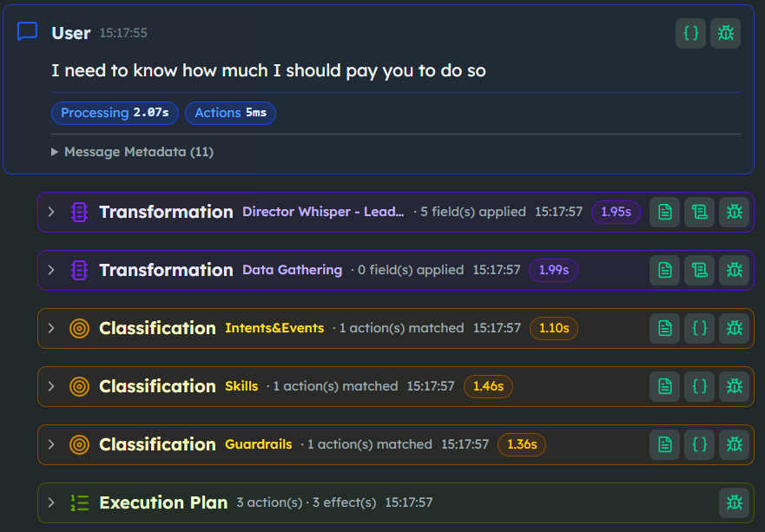Expand the Execution Plan row
Screen dimensions: 765x532
[51, 502]
